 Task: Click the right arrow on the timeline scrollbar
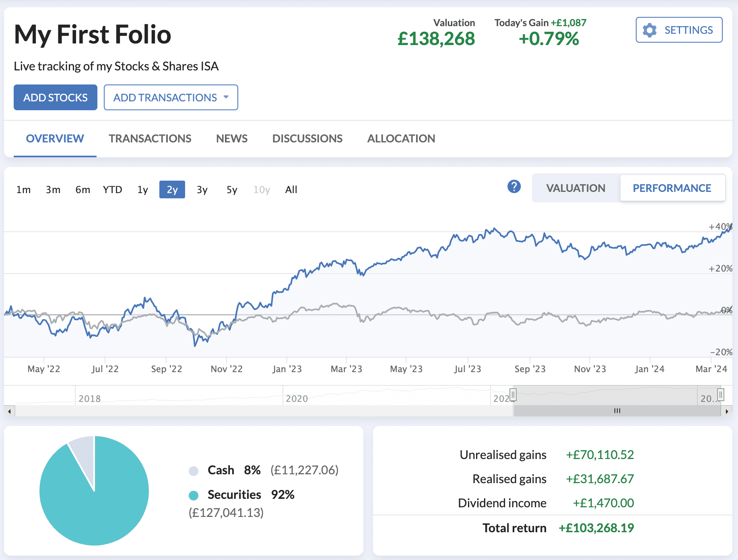(728, 411)
